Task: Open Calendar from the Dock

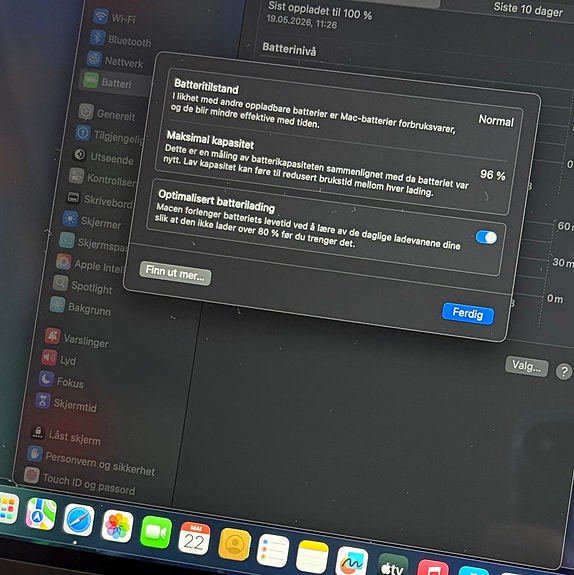Action: click(x=194, y=538)
